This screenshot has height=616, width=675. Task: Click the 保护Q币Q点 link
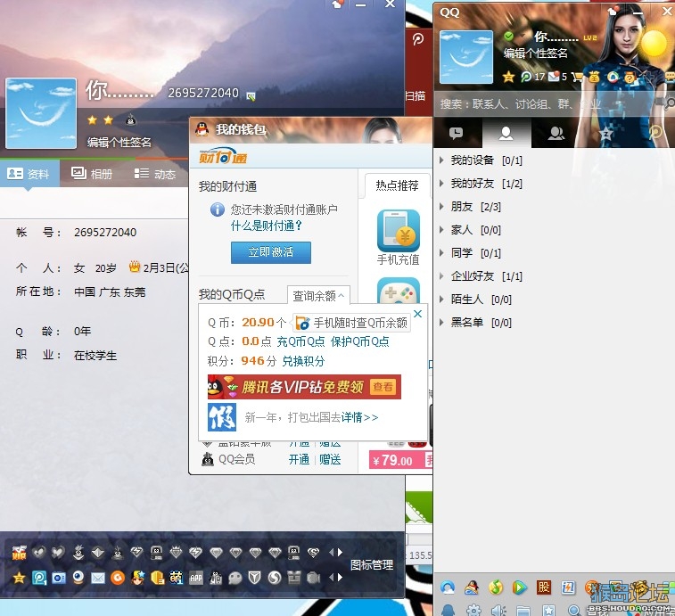(x=359, y=341)
